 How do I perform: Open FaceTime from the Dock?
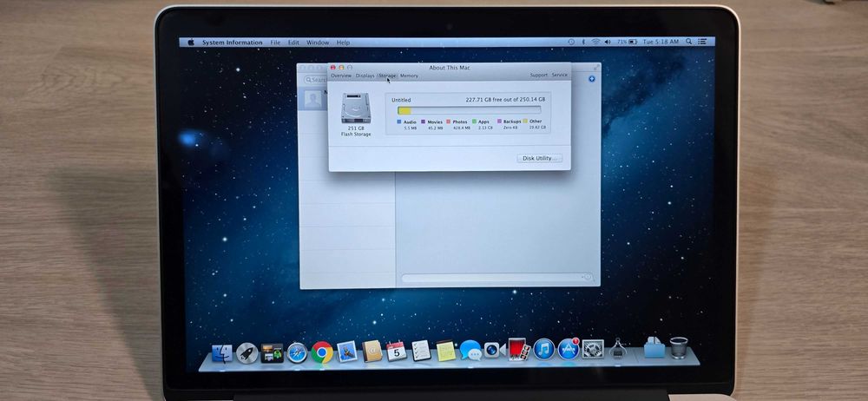pos(495,350)
